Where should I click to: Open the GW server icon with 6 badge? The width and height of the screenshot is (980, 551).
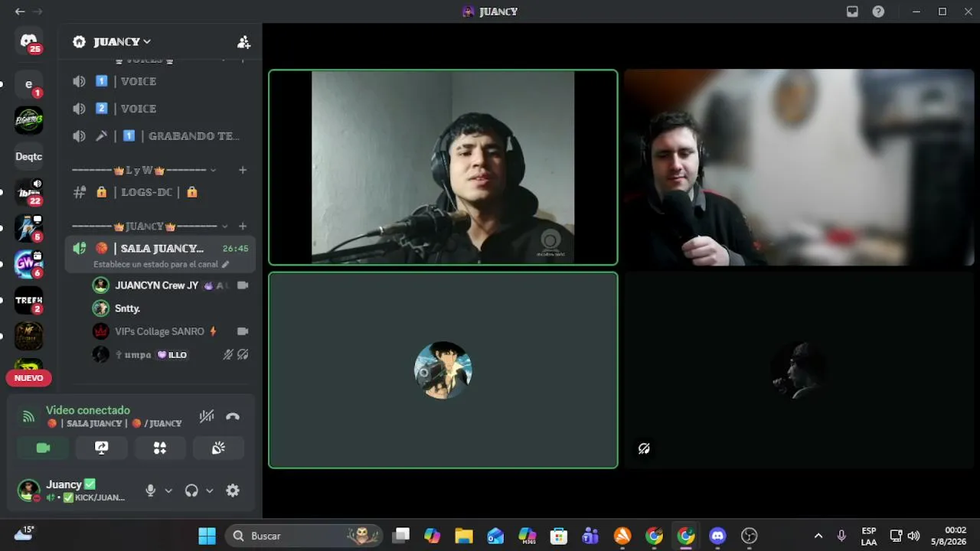(29, 264)
